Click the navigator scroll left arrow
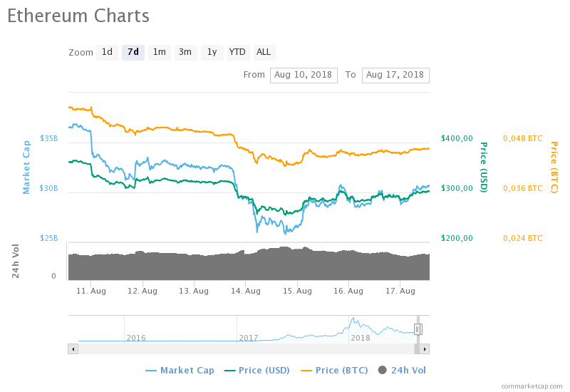The height and width of the screenshot is (392, 570). point(72,349)
